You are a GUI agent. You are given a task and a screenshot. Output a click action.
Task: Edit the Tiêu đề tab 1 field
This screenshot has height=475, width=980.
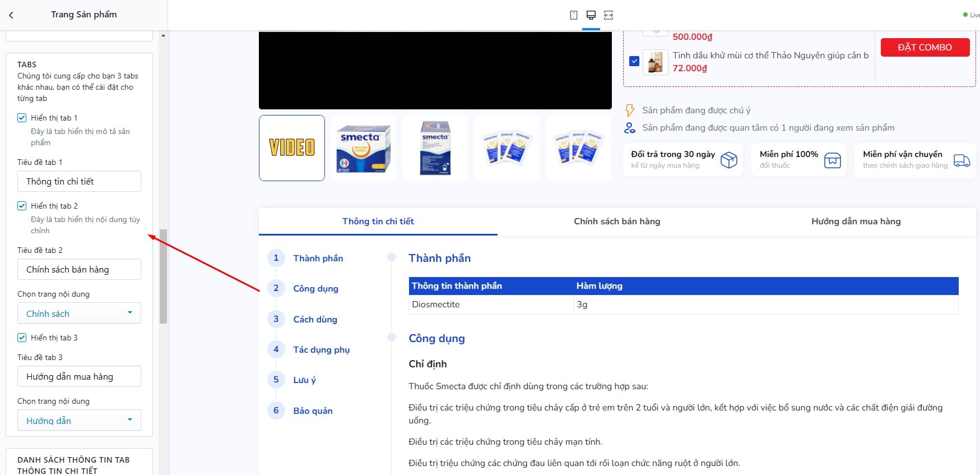[x=79, y=181]
